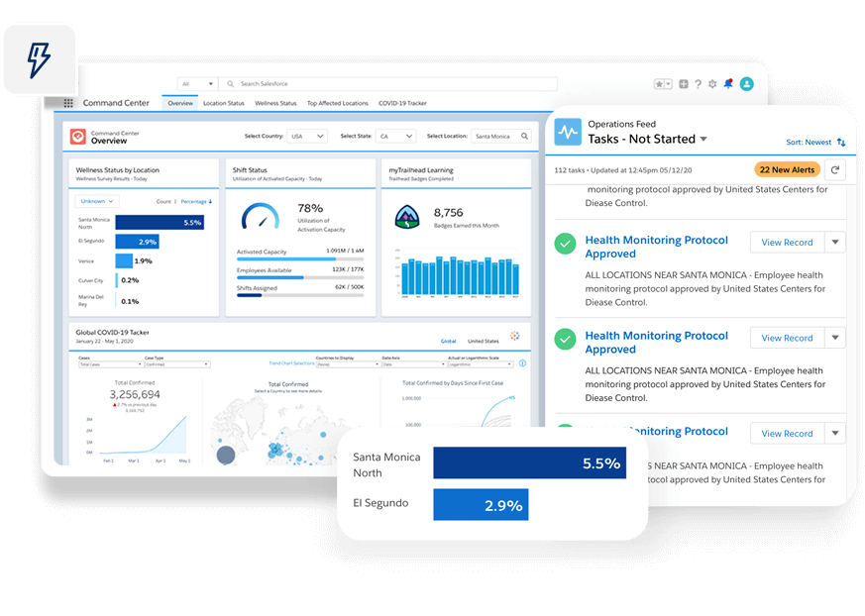Click into the Search Salesforce field
The image size is (865, 616).
[387, 84]
